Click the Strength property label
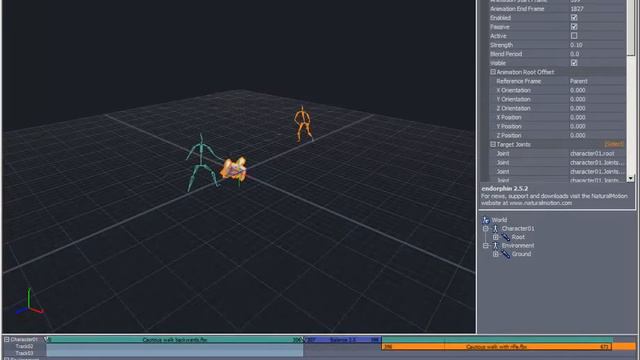Screen dimensions: 640x360 (x=501, y=45)
